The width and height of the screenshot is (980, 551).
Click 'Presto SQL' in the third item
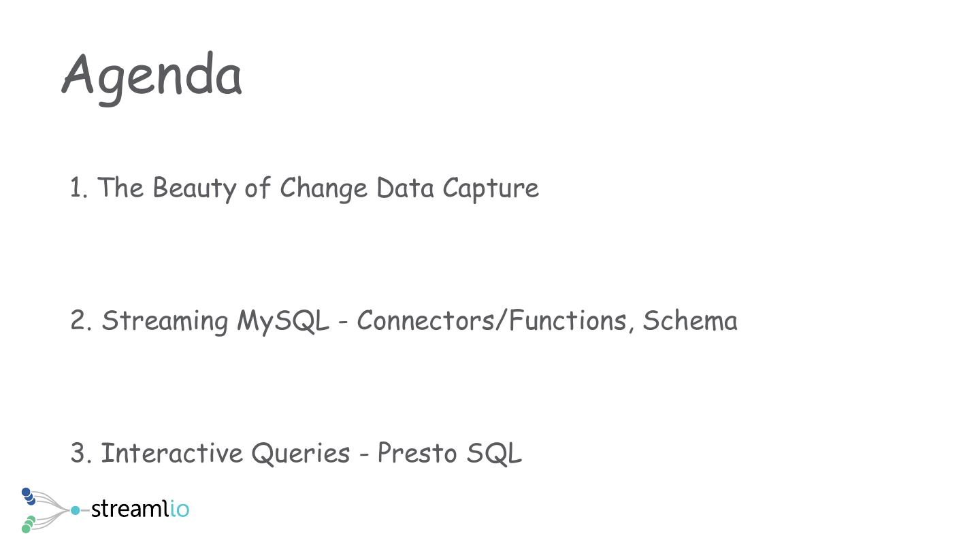449,453
